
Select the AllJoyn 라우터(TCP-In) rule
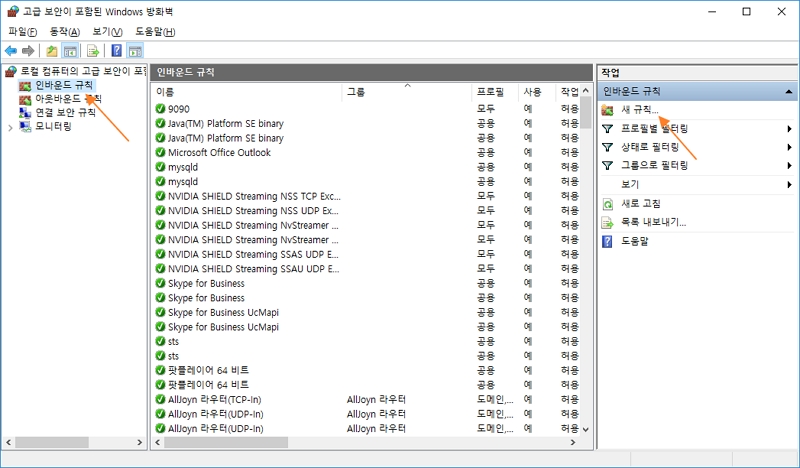click(366, 399)
